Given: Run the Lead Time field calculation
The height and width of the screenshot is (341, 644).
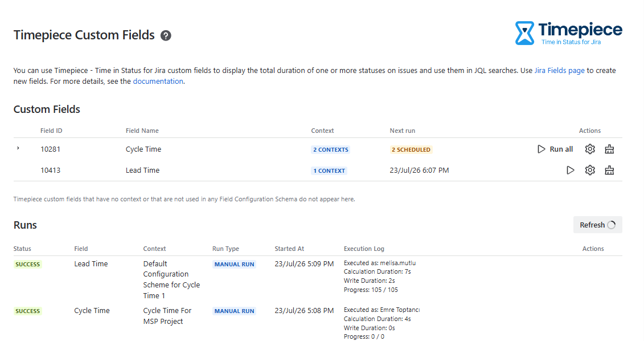Looking at the screenshot, I should click(x=570, y=170).
